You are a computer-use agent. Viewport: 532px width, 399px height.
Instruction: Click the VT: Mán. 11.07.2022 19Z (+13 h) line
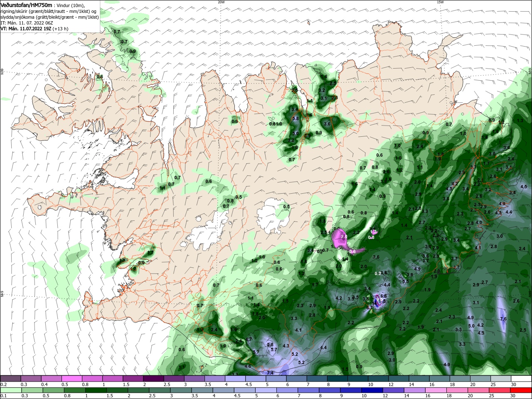(34, 29)
